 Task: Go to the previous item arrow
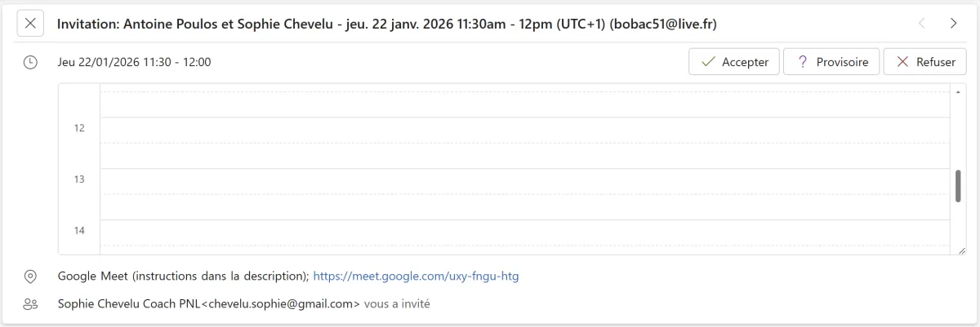[922, 24]
